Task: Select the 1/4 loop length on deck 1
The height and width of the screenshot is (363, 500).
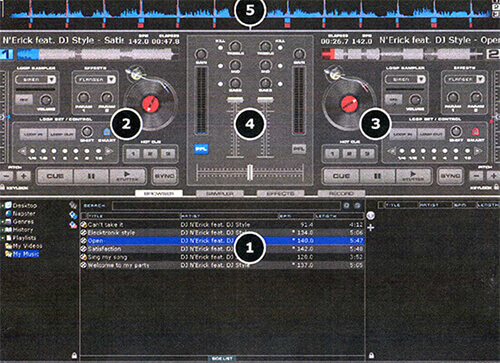Action: point(32,151)
